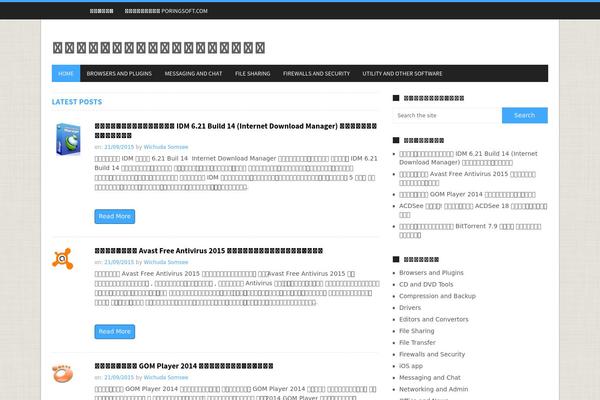Open Browsers and Plugins sidebar category
The height and width of the screenshot is (400, 600).
click(431, 273)
